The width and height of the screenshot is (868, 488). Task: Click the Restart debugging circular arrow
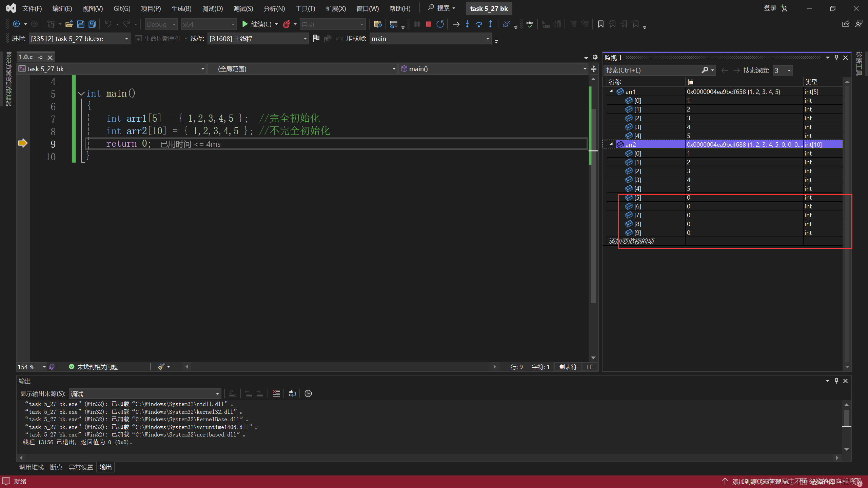pyautogui.click(x=440, y=24)
